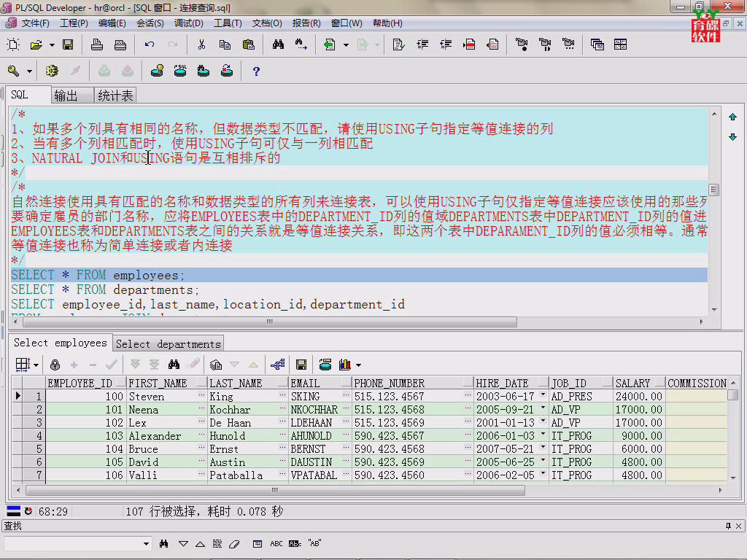Open the 报告(R) menu

pyautogui.click(x=306, y=23)
